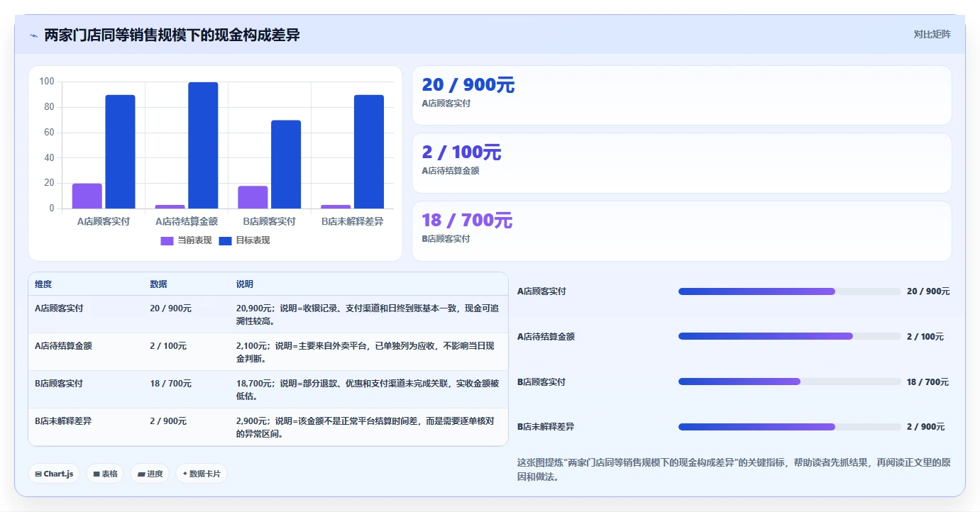Select the 数据卡片 chip
The image size is (980, 512).
202,474
